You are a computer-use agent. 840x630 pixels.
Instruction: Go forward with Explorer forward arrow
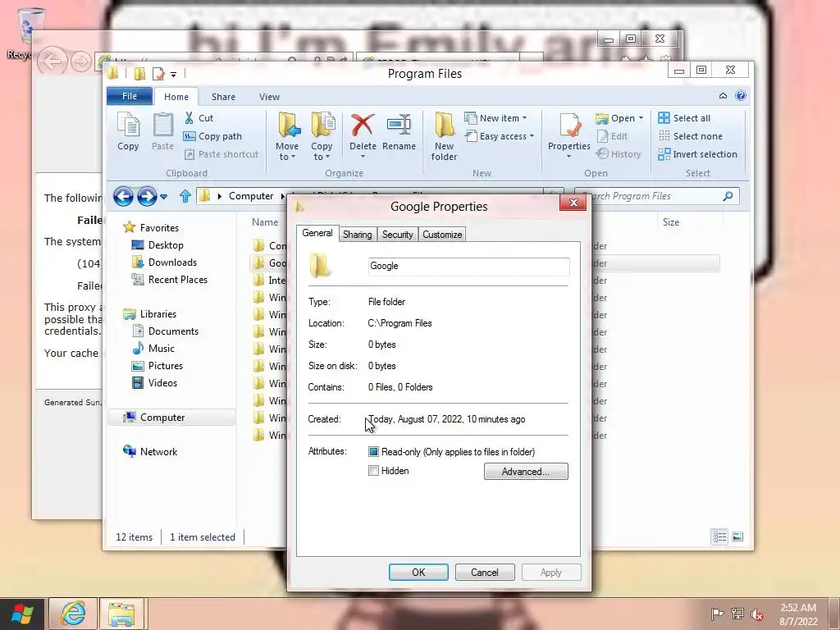click(147, 196)
